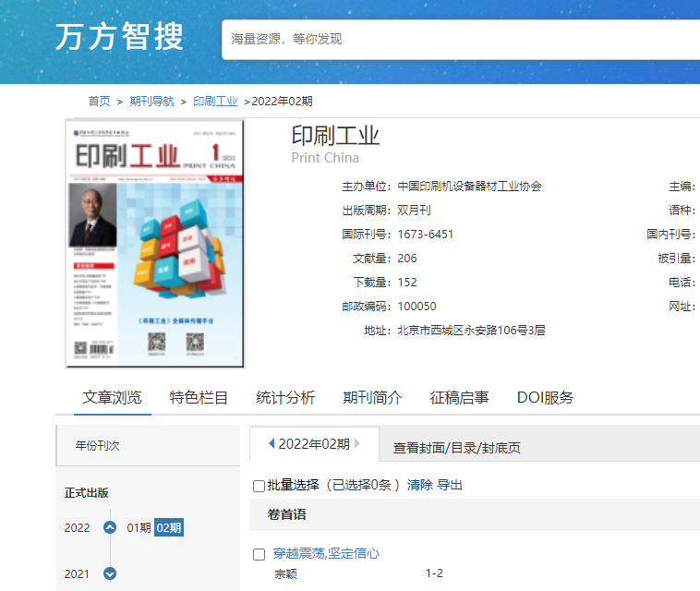Click the 2022 year label
This screenshot has height=591, width=700.
[77, 528]
